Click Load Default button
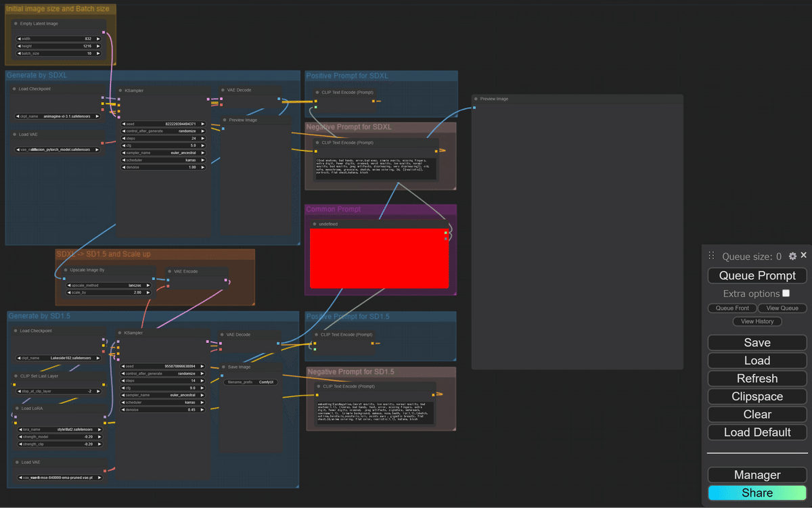 click(x=757, y=432)
